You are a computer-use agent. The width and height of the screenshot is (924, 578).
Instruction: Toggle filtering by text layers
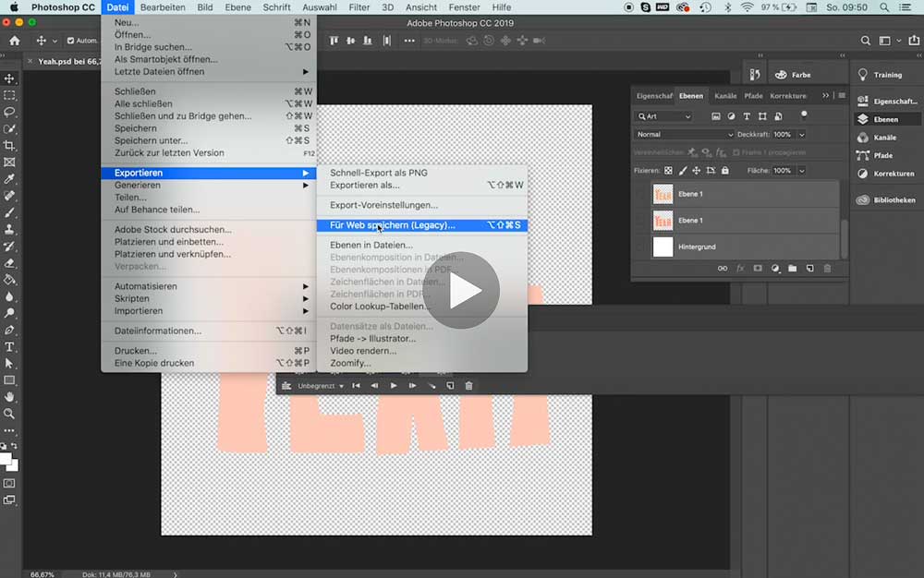746,116
